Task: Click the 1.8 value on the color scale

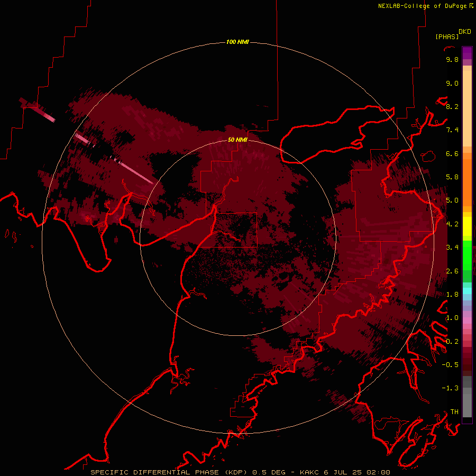Action: [452, 295]
